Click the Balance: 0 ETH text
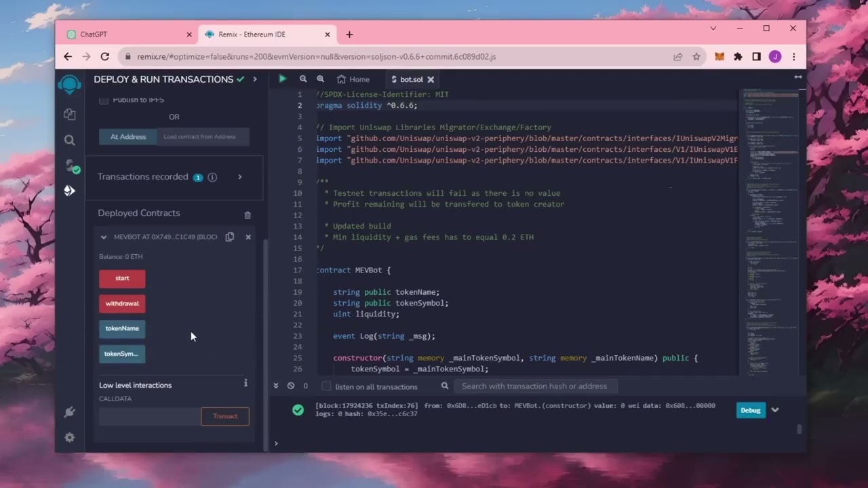This screenshot has height=488, width=868. click(121, 257)
